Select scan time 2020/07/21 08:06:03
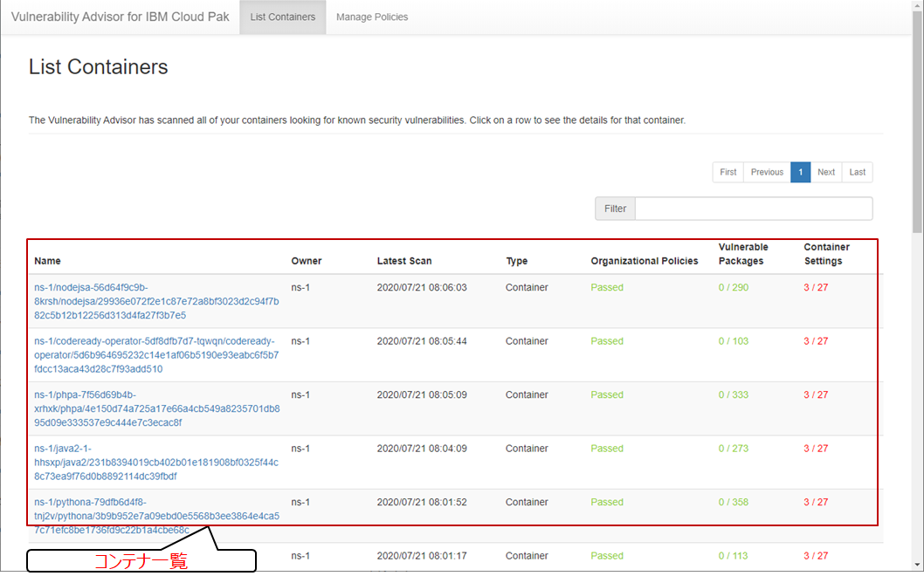 (422, 287)
